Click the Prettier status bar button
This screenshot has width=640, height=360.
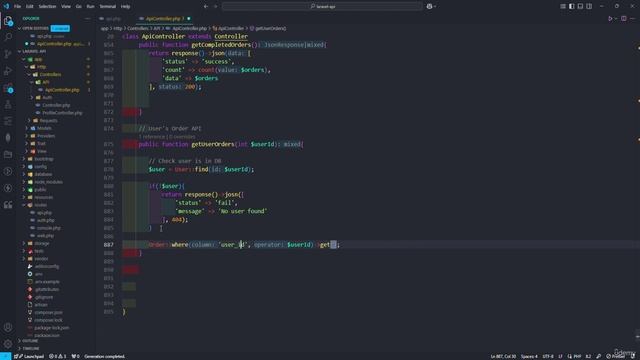(617, 356)
